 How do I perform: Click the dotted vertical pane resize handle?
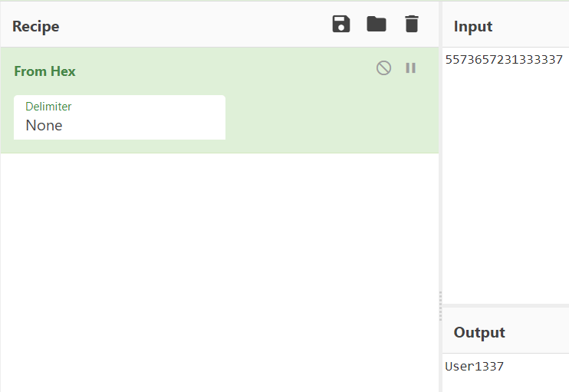[x=440, y=305]
